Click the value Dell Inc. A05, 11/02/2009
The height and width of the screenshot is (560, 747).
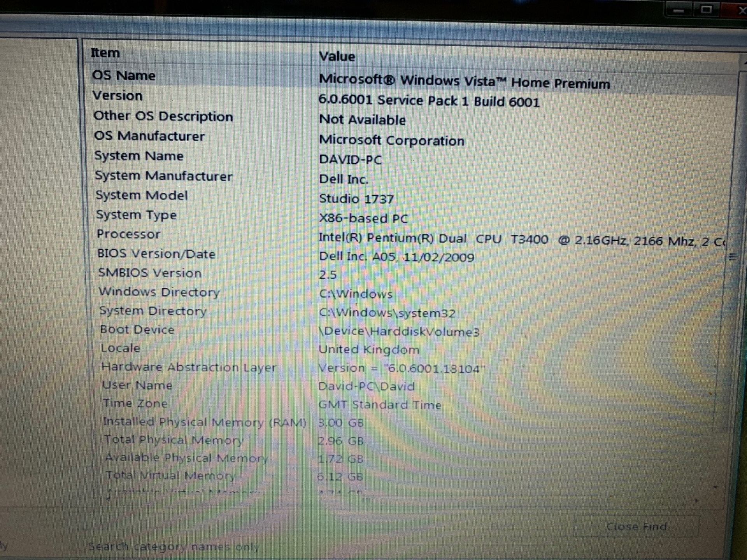(x=396, y=257)
